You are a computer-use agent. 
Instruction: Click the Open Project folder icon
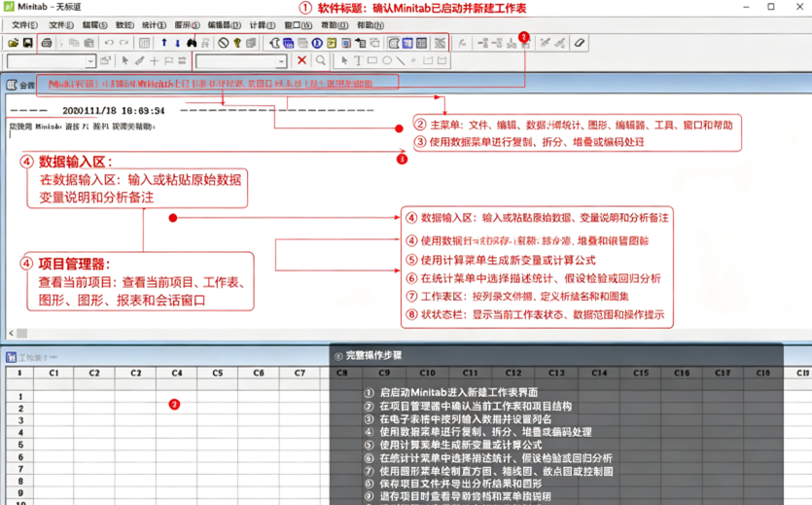pyautogui.click(x=14, y=43)
